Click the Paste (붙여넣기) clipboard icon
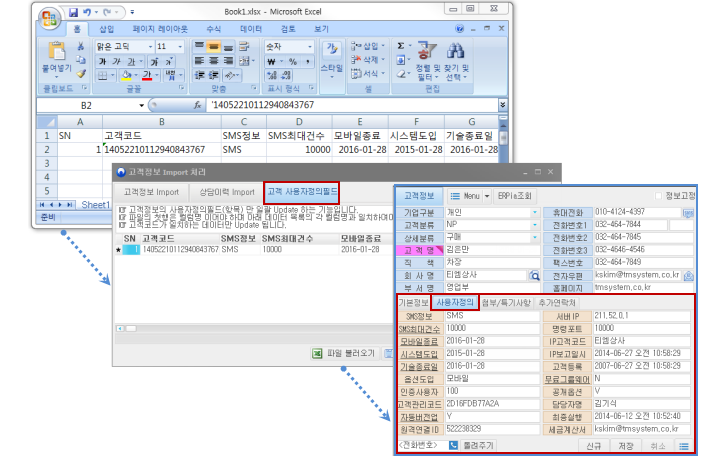Viewport: 727px width, 456px height. click(57, 51)
